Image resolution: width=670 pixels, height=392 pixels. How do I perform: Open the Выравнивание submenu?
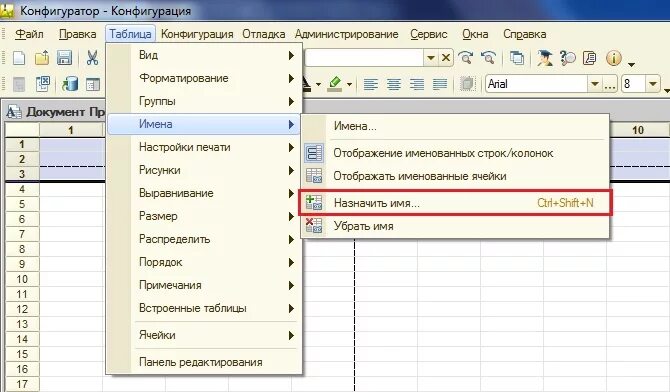click(205, 193)
